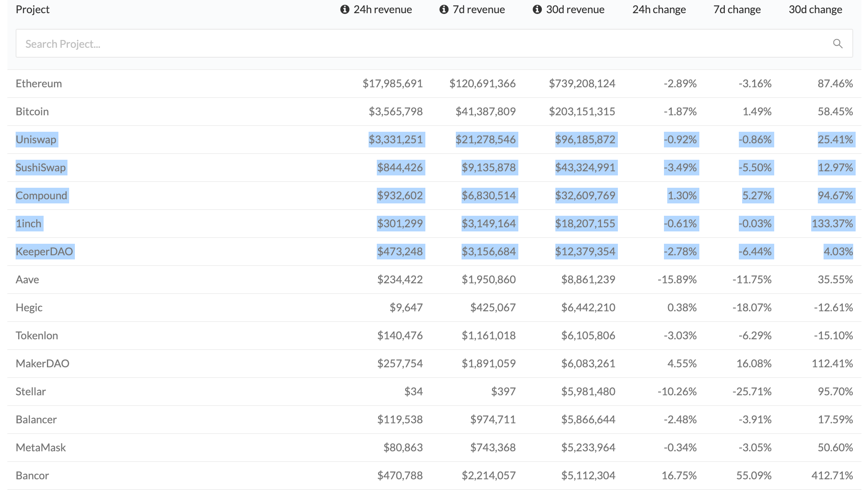
Task: Open the Ethereum project row
Action: [434, 84]
